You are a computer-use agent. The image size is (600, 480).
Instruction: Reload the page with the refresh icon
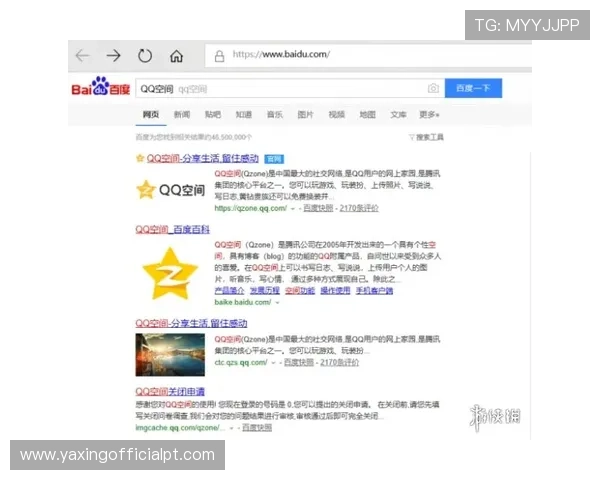click(x=145, y=56)
